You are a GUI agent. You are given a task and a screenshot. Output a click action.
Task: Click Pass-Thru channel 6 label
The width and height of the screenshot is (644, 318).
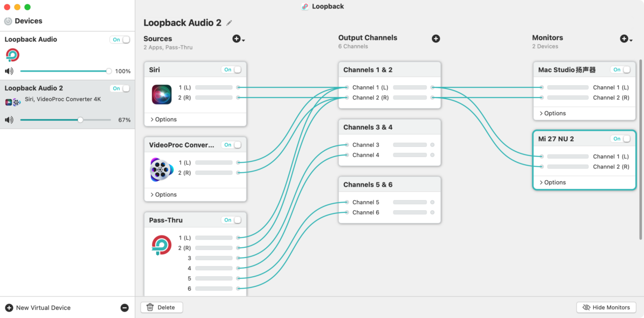189,289
